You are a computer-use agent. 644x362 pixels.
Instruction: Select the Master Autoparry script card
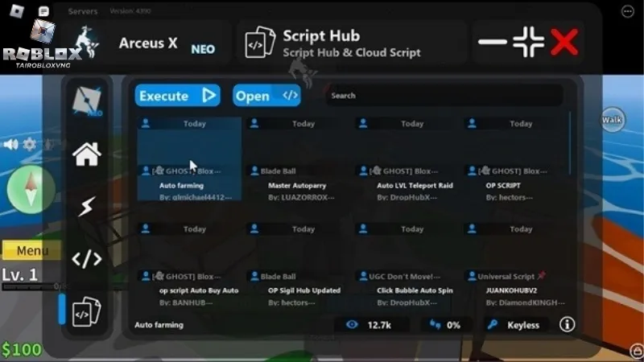coord(298,158)
